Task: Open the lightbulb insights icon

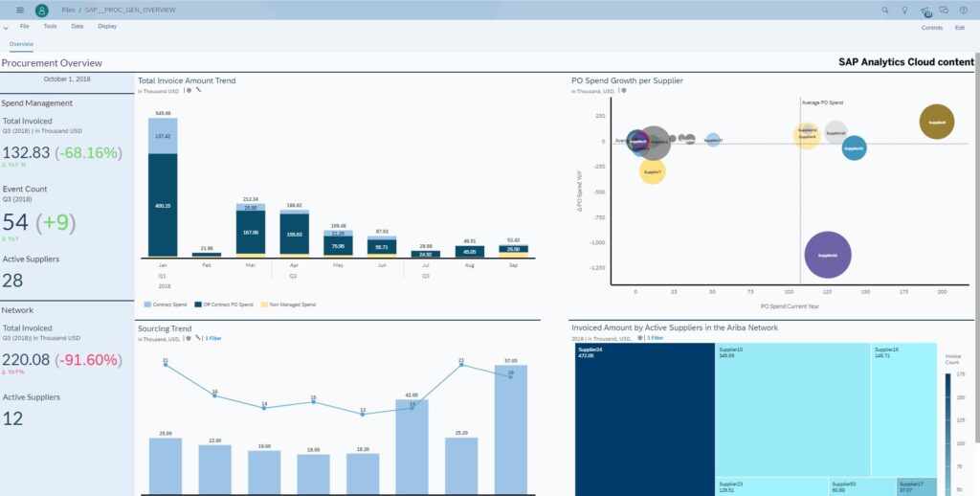Action: click(x=904, y=10)
